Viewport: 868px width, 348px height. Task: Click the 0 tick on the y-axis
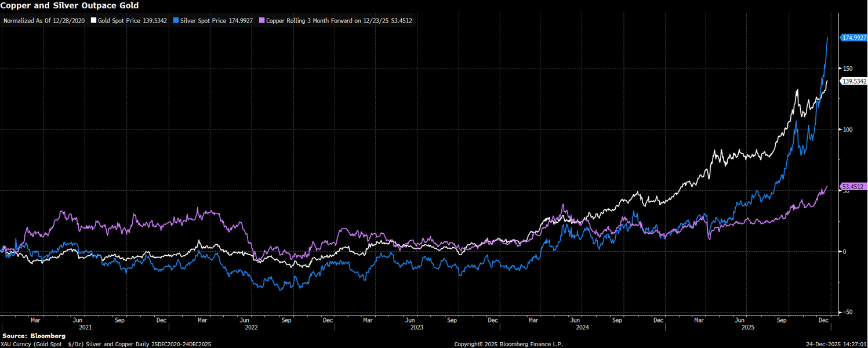click(x=844, y=251)
